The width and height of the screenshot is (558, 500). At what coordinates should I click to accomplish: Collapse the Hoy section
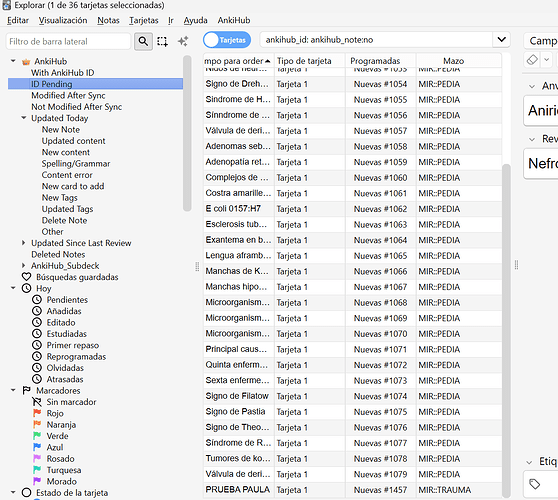pos(13,288)
